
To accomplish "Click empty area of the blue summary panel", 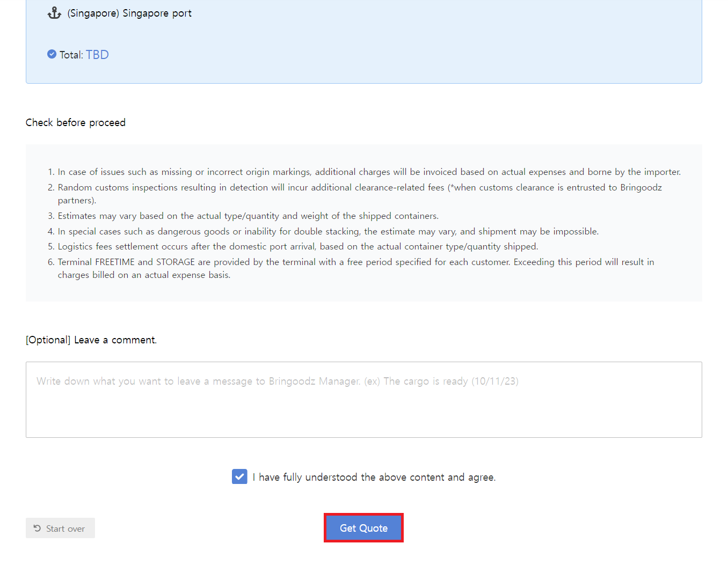I will point(429,43).
